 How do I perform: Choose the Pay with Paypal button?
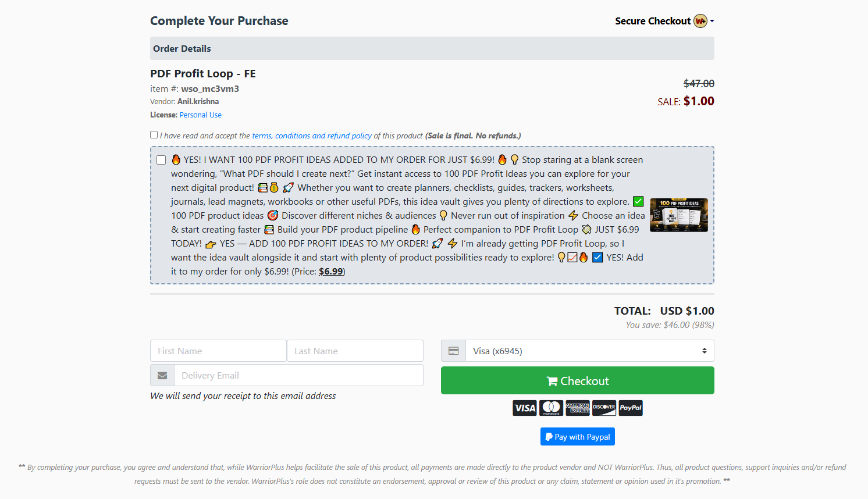(x=578, y=437)
